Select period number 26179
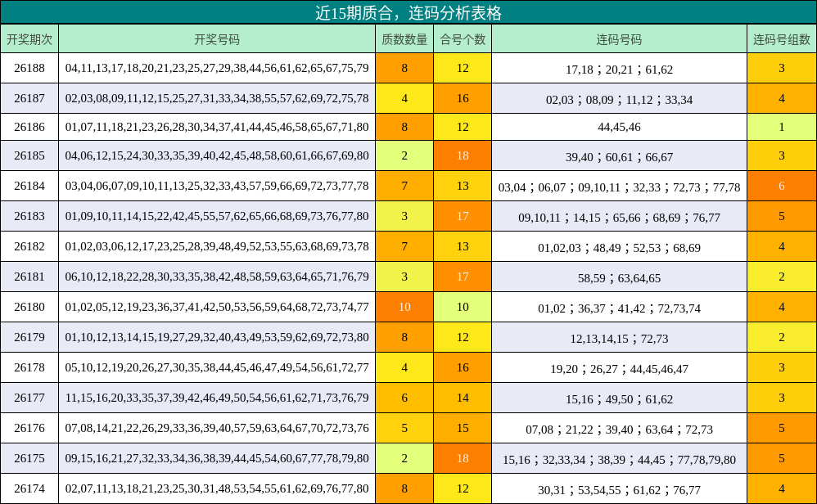Image resolution: width=817 pixels, height=504 pixels. [x=29, y=337]
